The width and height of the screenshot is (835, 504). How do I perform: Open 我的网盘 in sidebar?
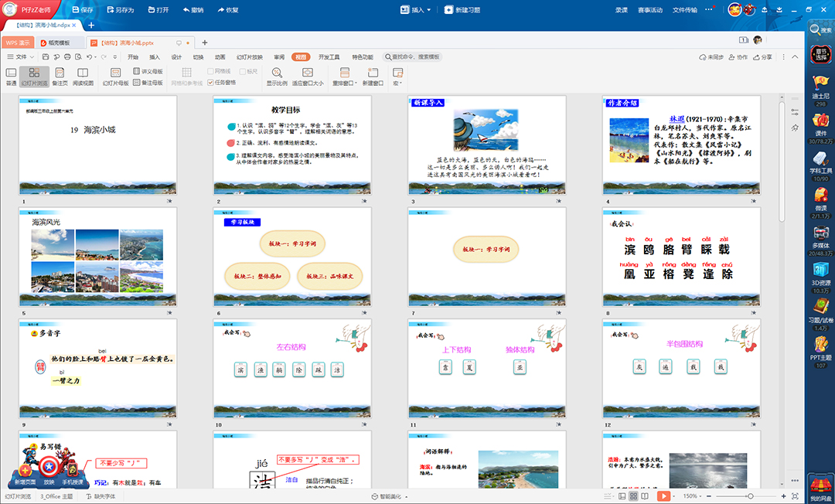click(x=820, y=489)
